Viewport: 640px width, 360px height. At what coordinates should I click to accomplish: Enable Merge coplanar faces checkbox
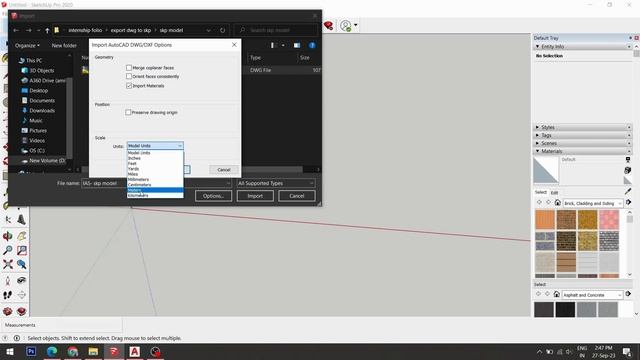tap(129, 68)
